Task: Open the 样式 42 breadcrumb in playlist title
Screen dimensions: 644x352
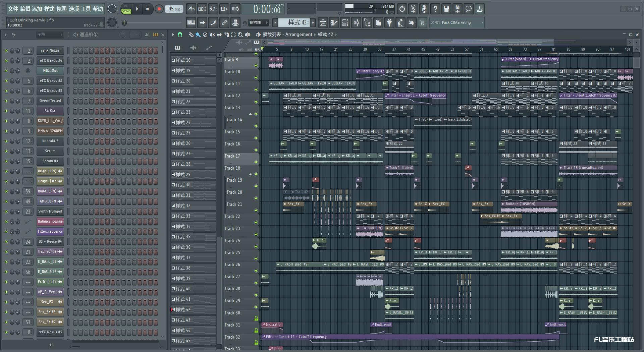Action: pos(325,35)
